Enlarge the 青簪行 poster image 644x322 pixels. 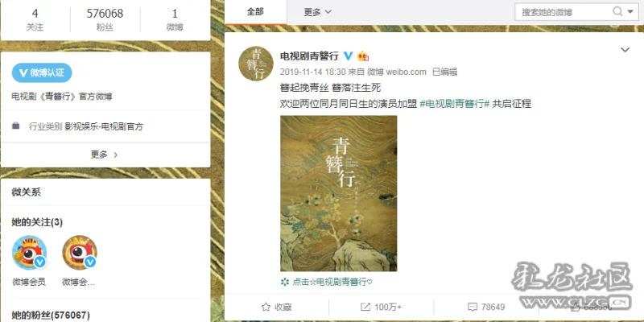click(338, 193)
